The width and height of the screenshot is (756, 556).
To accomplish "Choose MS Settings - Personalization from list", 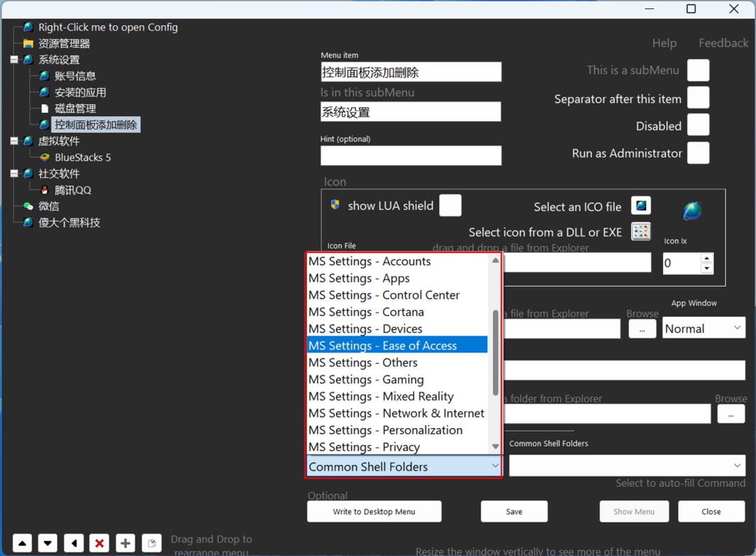I will 385,430.
